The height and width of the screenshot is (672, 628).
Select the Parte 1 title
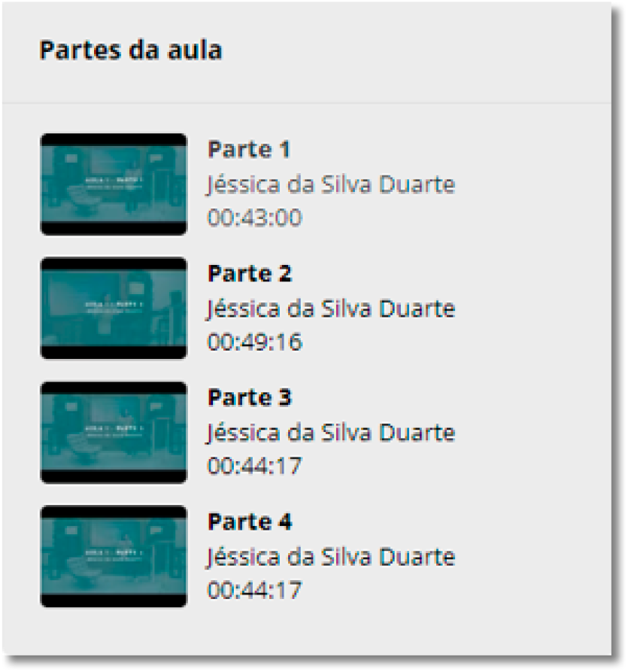click(x=249, y=150)
